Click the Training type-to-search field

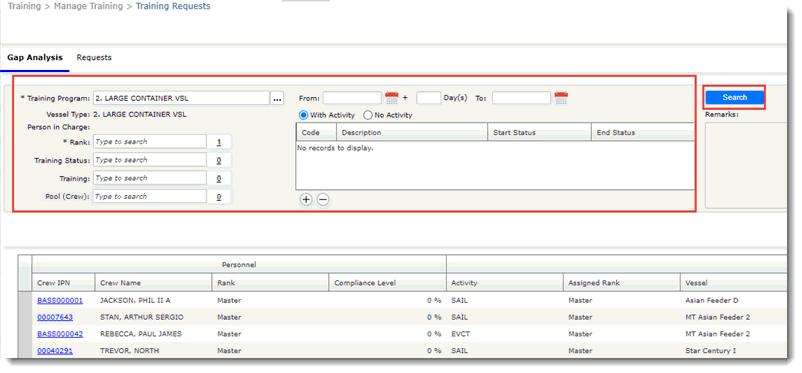click(149, 178)
